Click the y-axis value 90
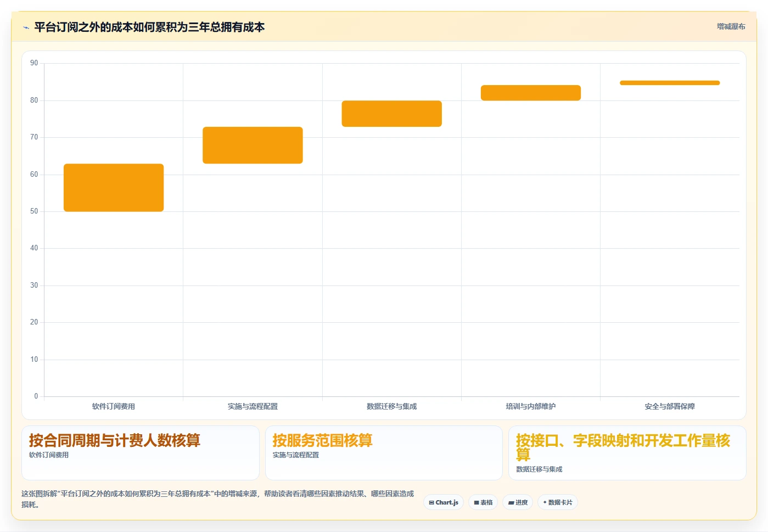This screenshot has width=768, height=532. (x=34, y=63)
